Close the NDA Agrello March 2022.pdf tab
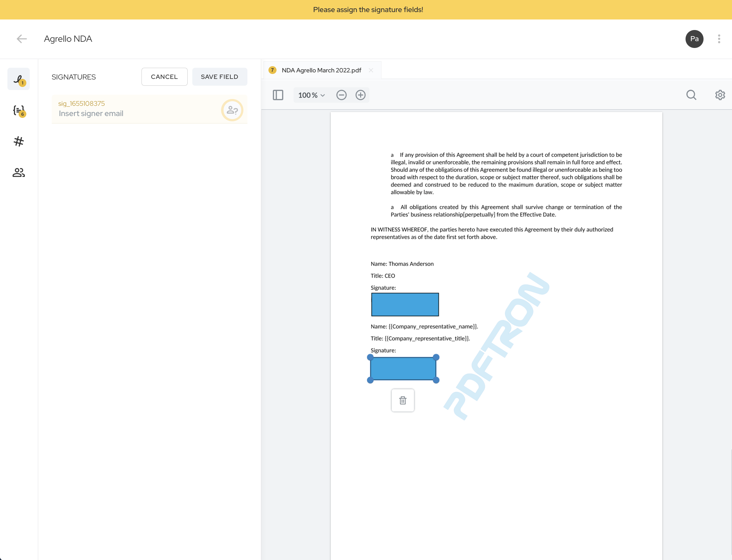The width and height of the screenshot is (732, 560). pos(371,70)
